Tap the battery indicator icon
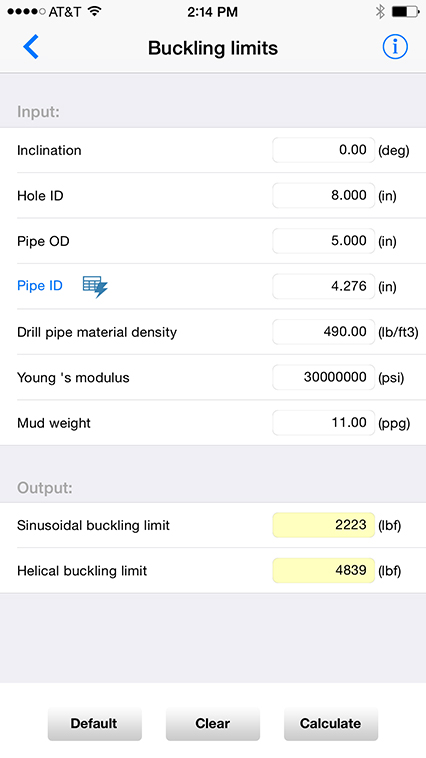 [x=405, y=12]
